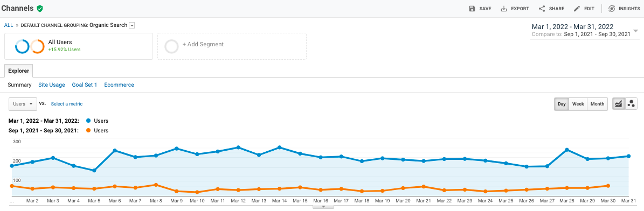Click the orange data point for Mar 8

click(156, 185)
